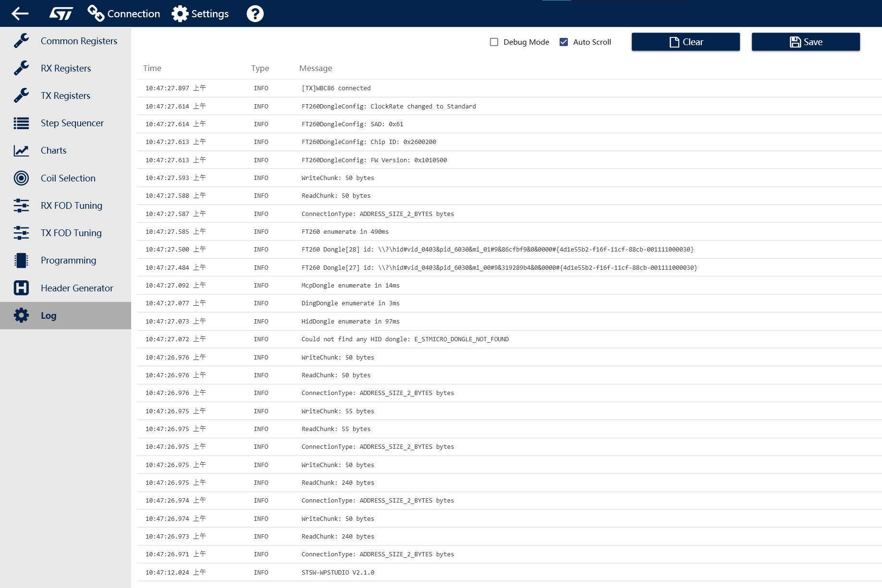
Task: Open the Help question mark icon
Action: coord(255,13)
